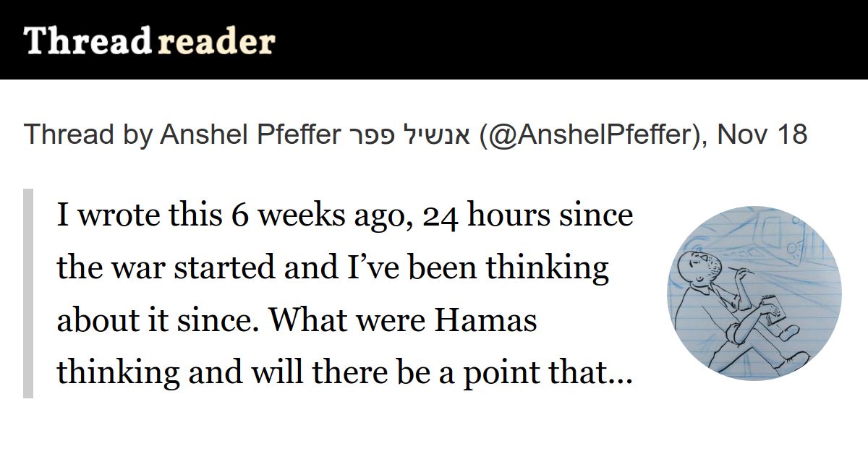
Task: Select the line "the war started and I've been thinking"
Action: coord(333,268)
